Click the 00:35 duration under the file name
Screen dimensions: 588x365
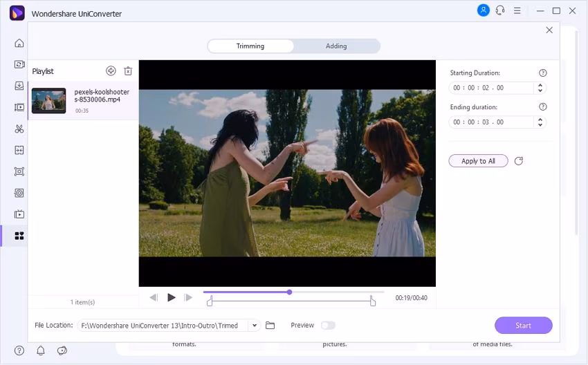tap(82, 111)
